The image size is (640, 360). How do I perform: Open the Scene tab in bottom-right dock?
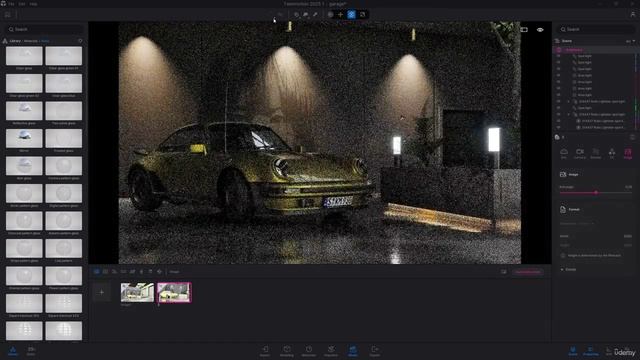(x=573, y=351)
